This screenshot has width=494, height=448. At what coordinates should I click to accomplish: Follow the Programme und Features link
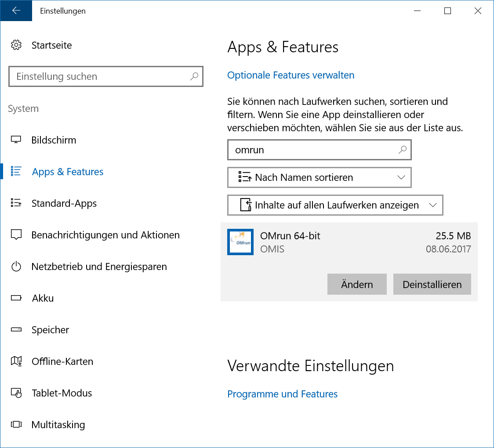[282, 394]
